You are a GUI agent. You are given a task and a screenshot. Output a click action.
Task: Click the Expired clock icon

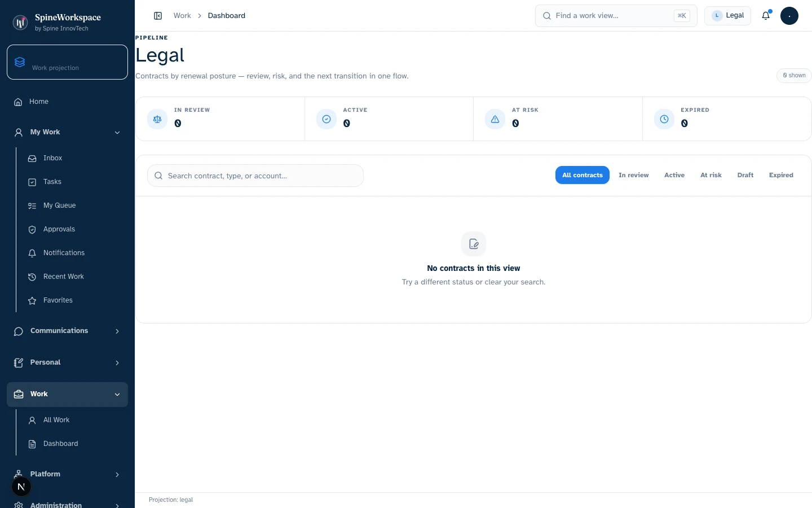point(664,119)
